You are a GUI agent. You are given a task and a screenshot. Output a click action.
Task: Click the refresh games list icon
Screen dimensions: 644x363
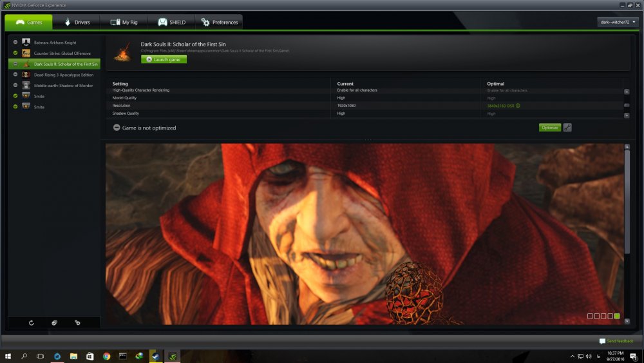(x=31, y=323)
